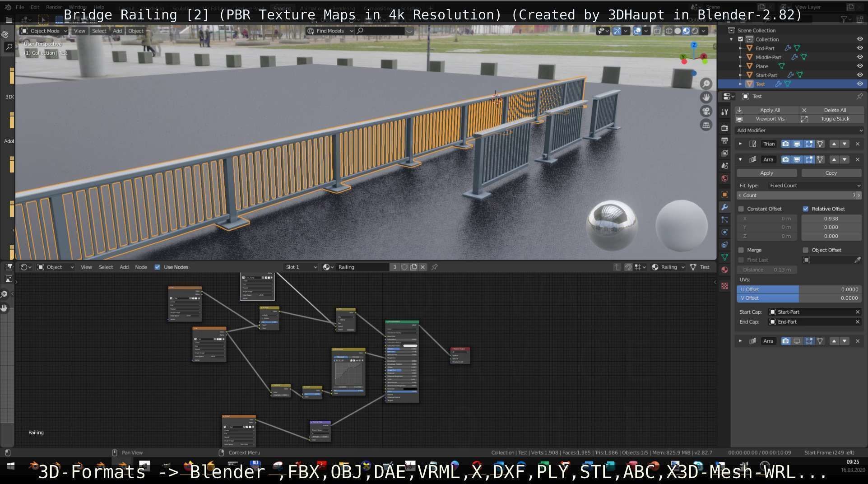
Task: Move first Arra modifier up in stack
Action: tap(834, 159)
